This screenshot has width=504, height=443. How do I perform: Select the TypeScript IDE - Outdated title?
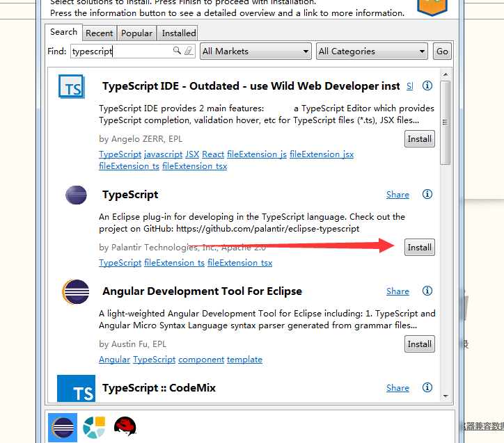click(x=251, y=86)
